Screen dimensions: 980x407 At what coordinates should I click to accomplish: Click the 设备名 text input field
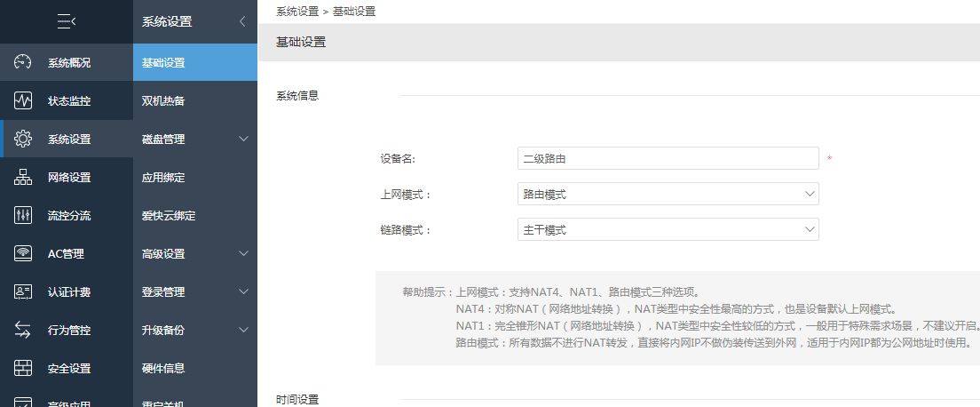click(x=668, y=158)
